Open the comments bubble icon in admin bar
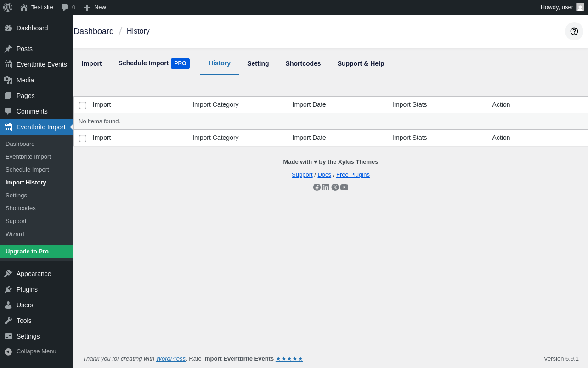 (x=65, y=7)
